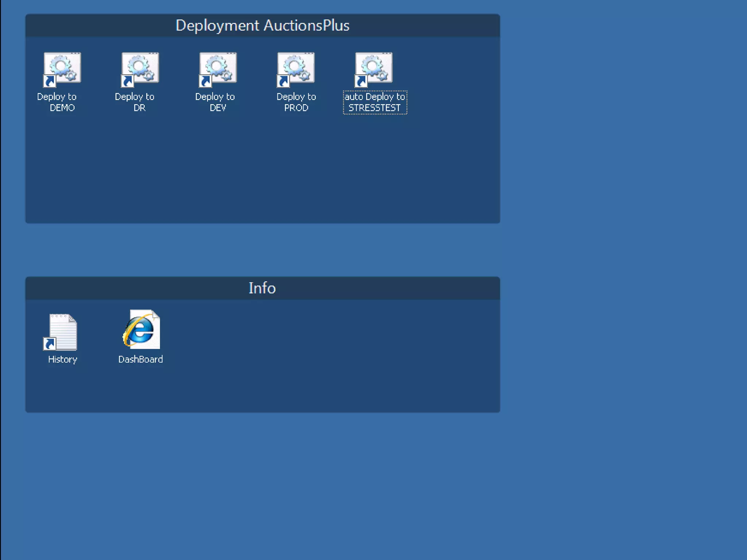
Task: Click the Deployment AuctionsPlus panel title bar
Action: [x=262, y=26]
